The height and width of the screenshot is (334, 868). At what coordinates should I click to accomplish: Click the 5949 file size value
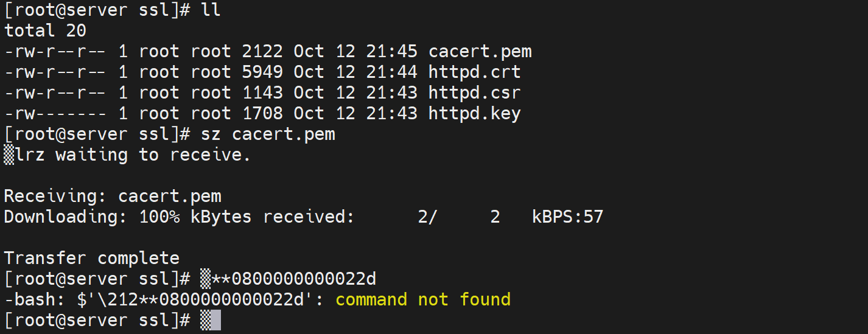[262, 72]
